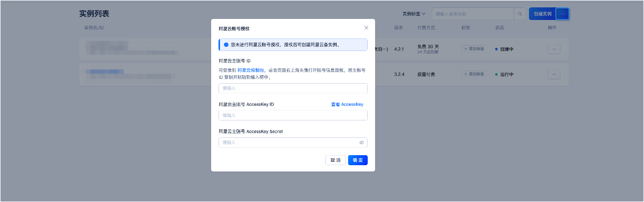Screen dimensions: 644x202
Task: Open actions menu for the 运行中 instance
Action: (x=554, y=74)
